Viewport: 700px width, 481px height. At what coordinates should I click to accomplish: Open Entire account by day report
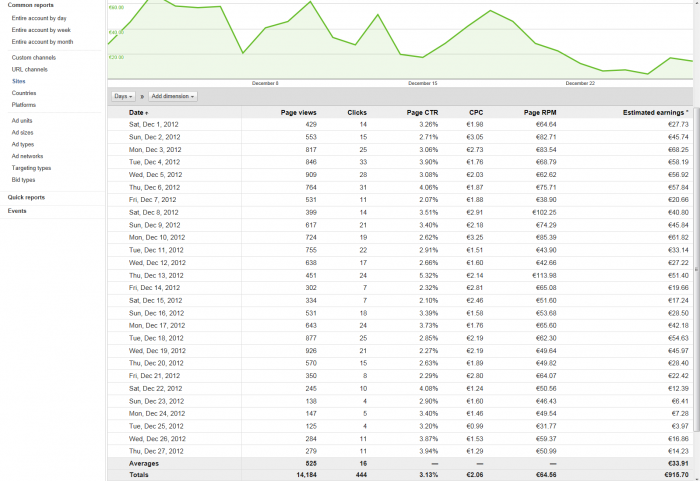pyautogui.click(x=39, y=18)
